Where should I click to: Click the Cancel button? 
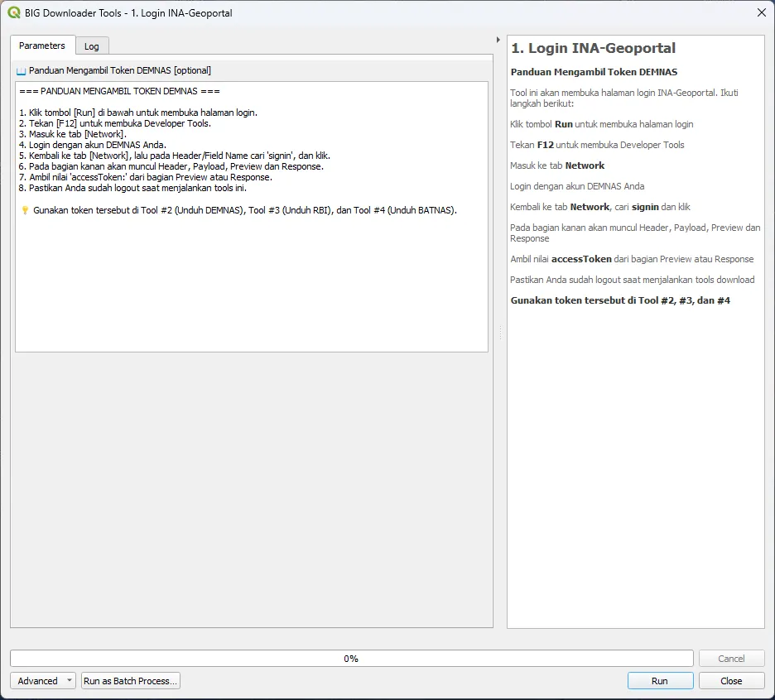coord(731,659)
